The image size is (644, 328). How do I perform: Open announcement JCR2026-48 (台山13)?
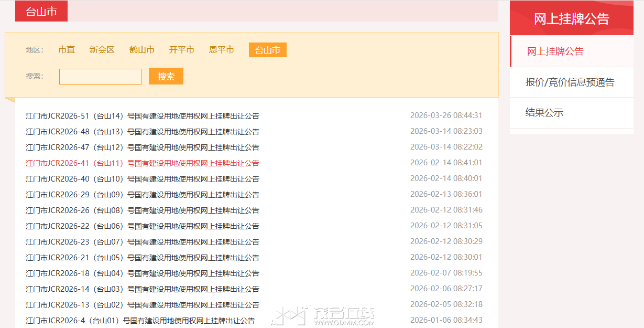click(x=143, y=132)
